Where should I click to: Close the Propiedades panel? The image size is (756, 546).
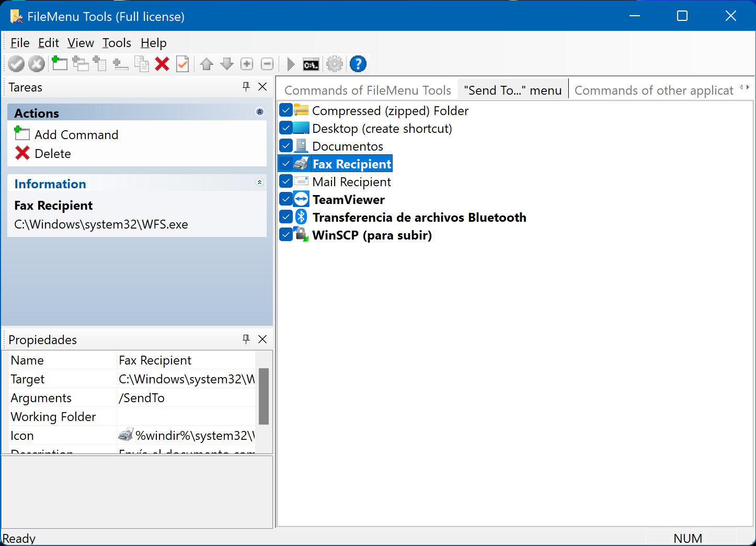pyautogui.click(x=262, y=339)
